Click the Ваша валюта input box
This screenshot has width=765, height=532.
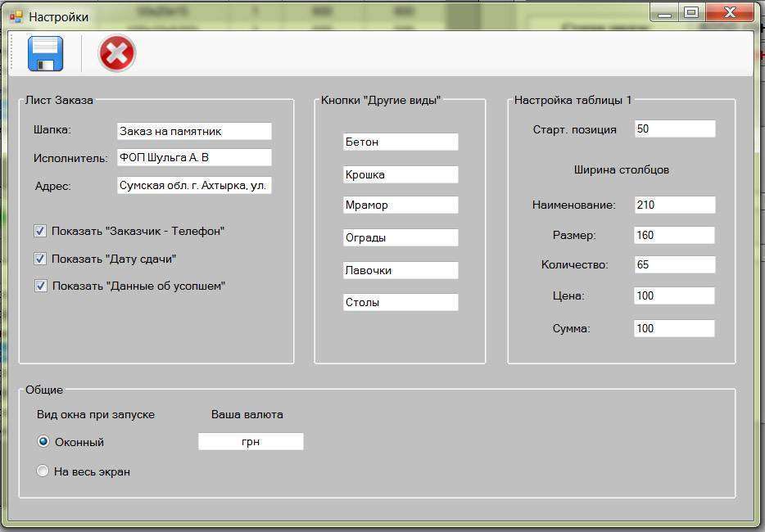tap(251, 442)
